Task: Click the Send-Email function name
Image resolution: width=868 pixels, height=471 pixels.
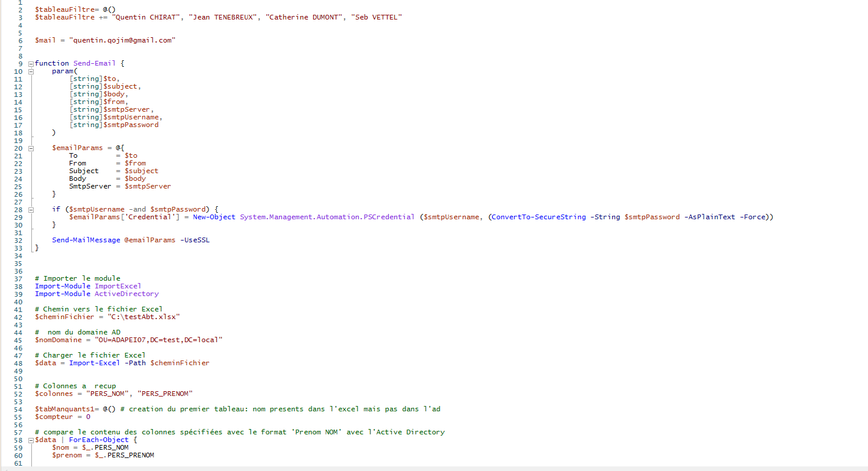Action: [x=95, y=63]
